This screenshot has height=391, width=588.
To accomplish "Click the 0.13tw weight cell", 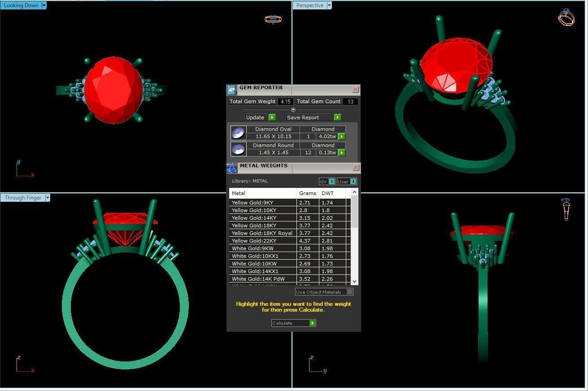I will coord(327,152).
